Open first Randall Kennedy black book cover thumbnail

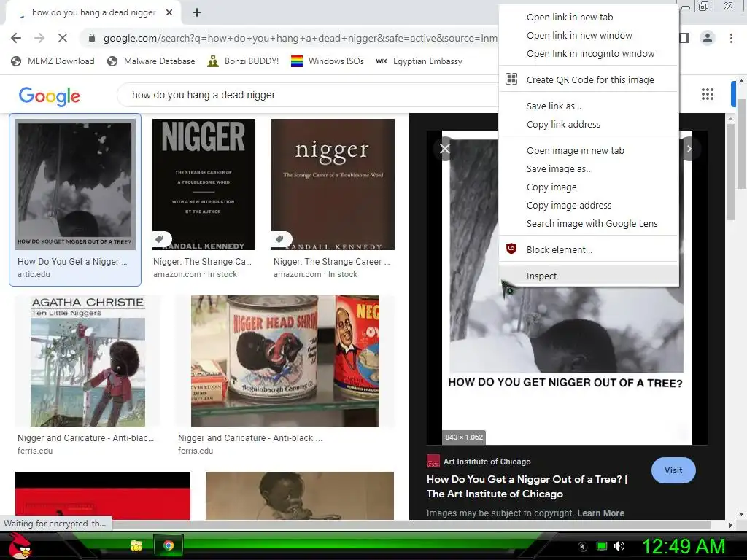(x=204, y=184)
